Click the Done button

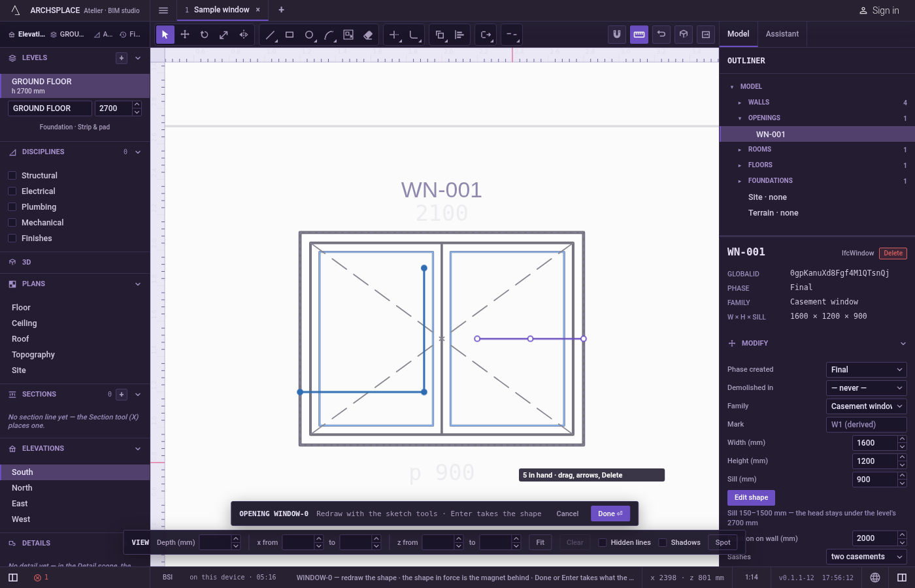tap(610, 514)
